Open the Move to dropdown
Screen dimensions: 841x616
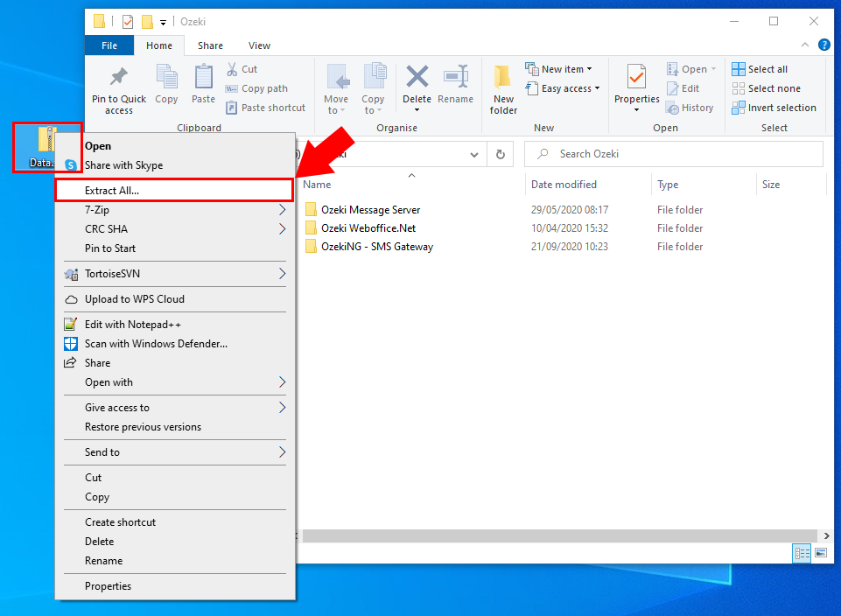coord(337,87)
